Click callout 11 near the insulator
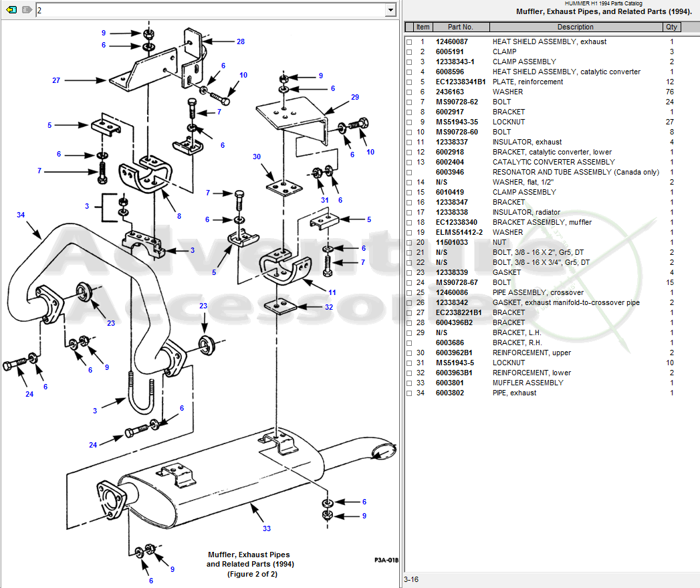Screen dimensions: 700x588 (332, 292)
